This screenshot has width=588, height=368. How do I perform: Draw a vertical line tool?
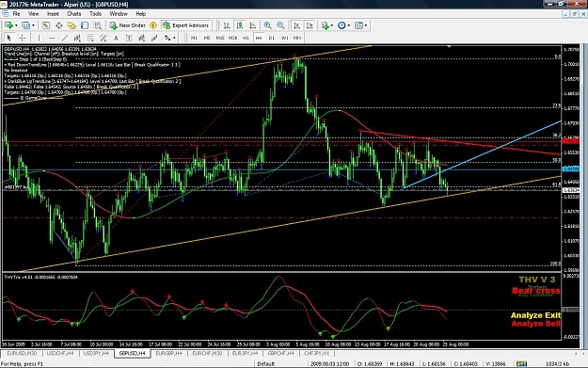39,38
